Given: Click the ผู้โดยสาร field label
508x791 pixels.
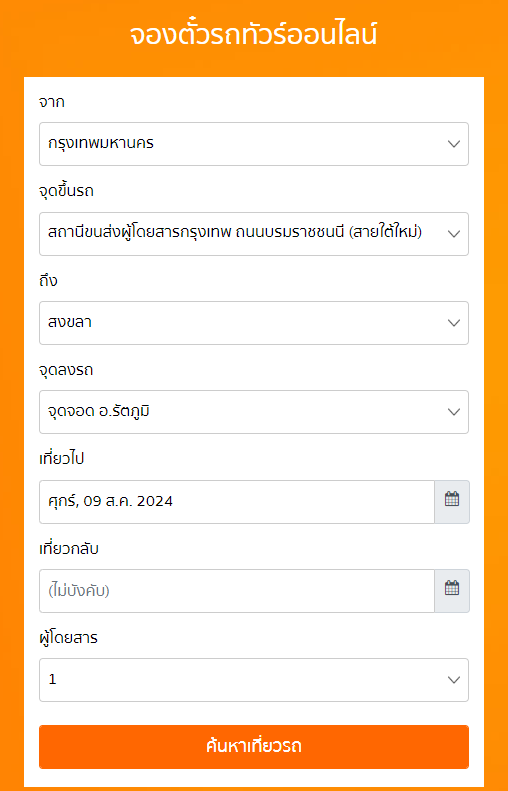Looking at the screenshot, I should tap(68, 638).
